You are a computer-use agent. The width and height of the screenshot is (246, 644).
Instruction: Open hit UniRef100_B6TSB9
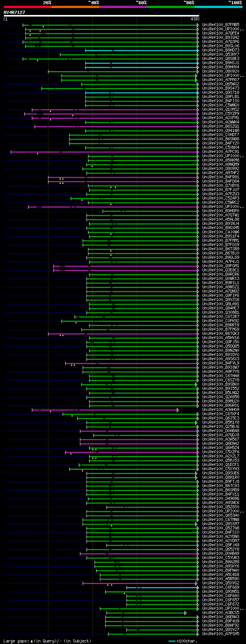(x=221, y=249)
